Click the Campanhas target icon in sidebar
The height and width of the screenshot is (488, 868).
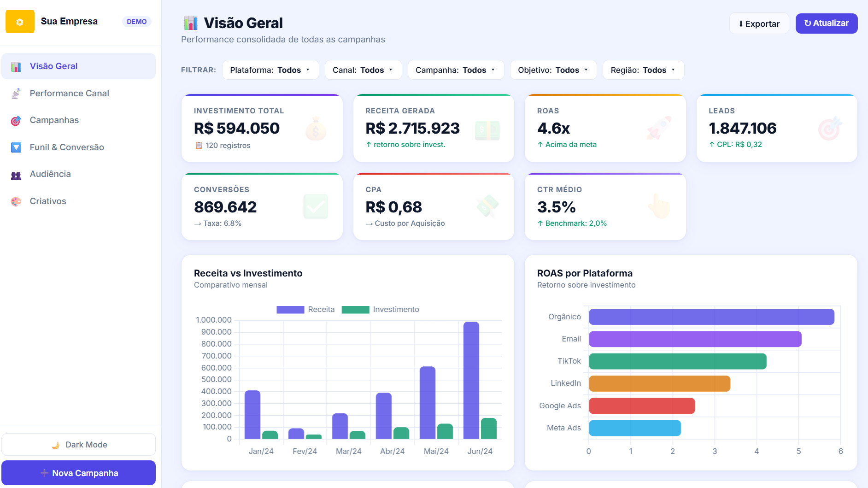(16, 121)
